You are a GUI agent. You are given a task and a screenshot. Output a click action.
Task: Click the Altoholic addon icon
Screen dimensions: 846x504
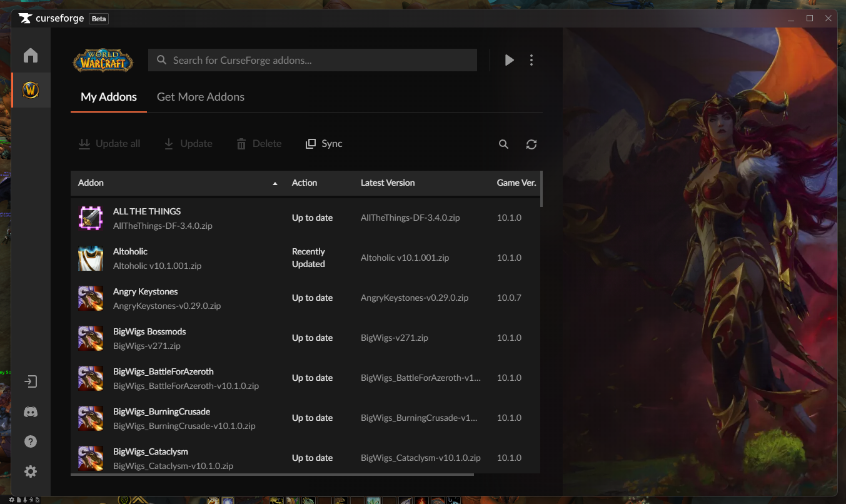91,258
